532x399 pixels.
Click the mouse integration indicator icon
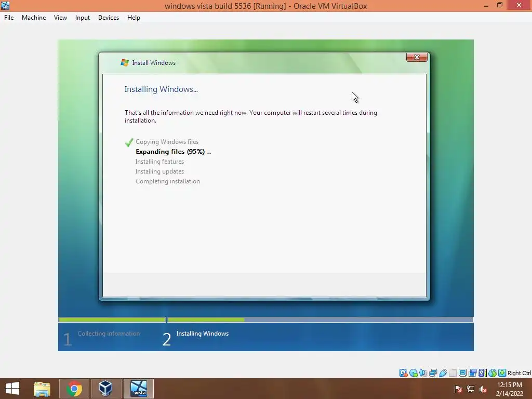click(493, 373)
